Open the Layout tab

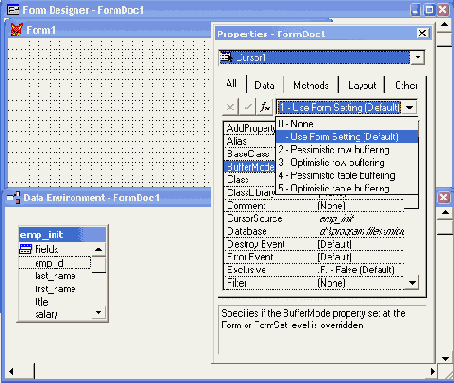(x=362, y=85)
